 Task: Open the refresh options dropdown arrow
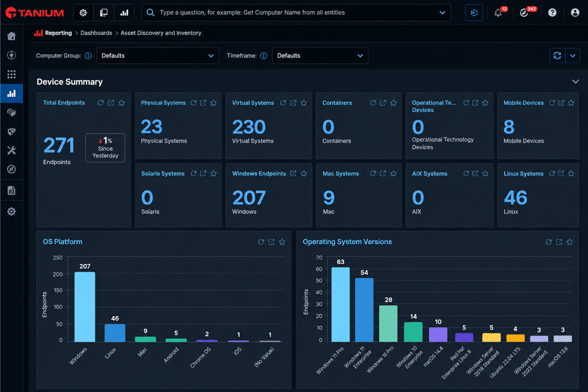point(573,56)
